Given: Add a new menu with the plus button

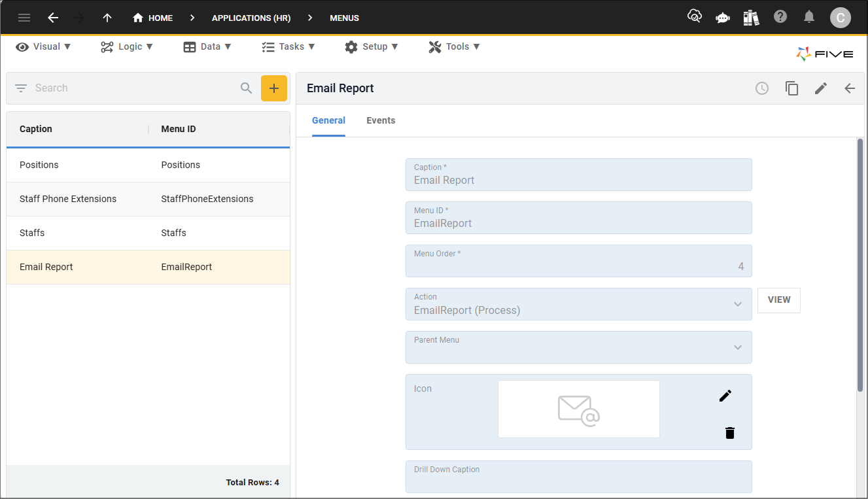Looking at the screenshot, I should point(274,88).
